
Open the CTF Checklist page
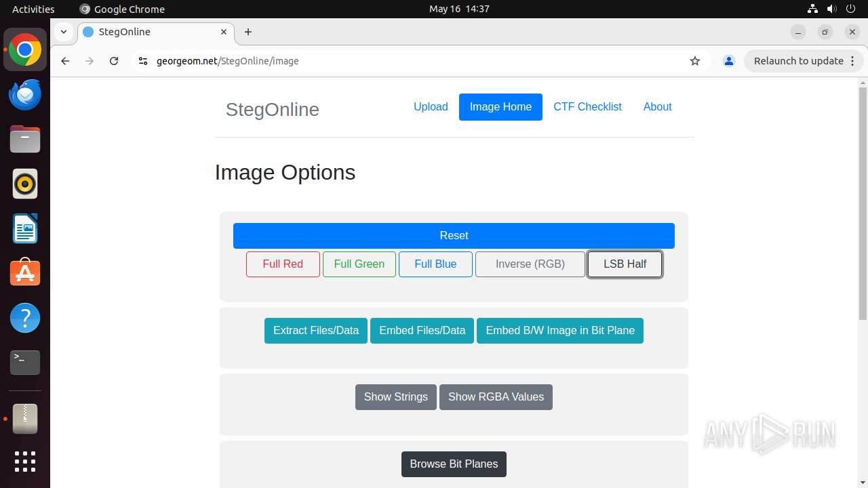[x=587, y=107]
